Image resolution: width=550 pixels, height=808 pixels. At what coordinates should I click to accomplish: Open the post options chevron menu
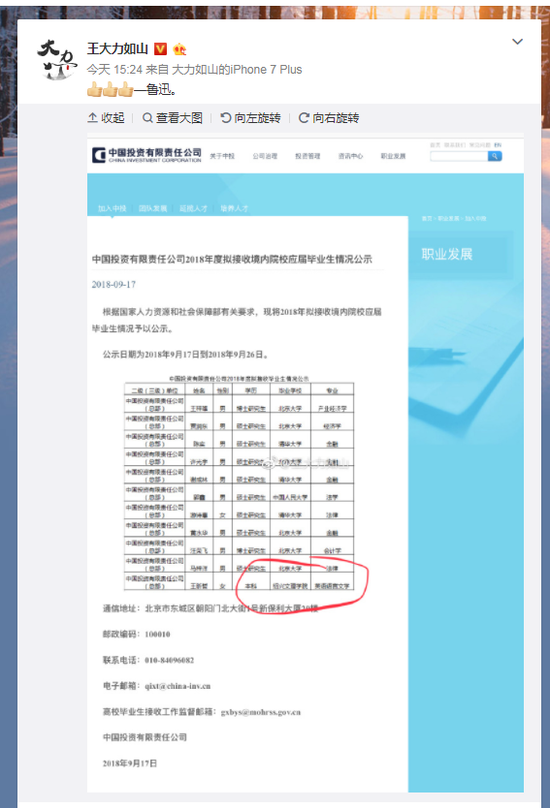[517, 42]
